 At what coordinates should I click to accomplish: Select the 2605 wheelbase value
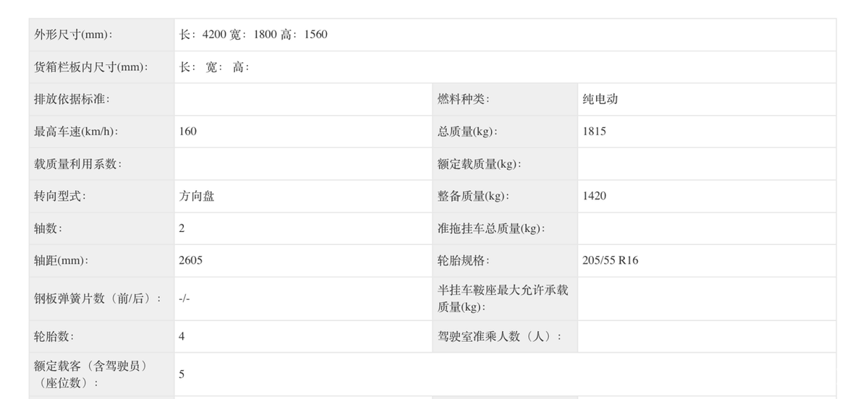tap(191, 260)
